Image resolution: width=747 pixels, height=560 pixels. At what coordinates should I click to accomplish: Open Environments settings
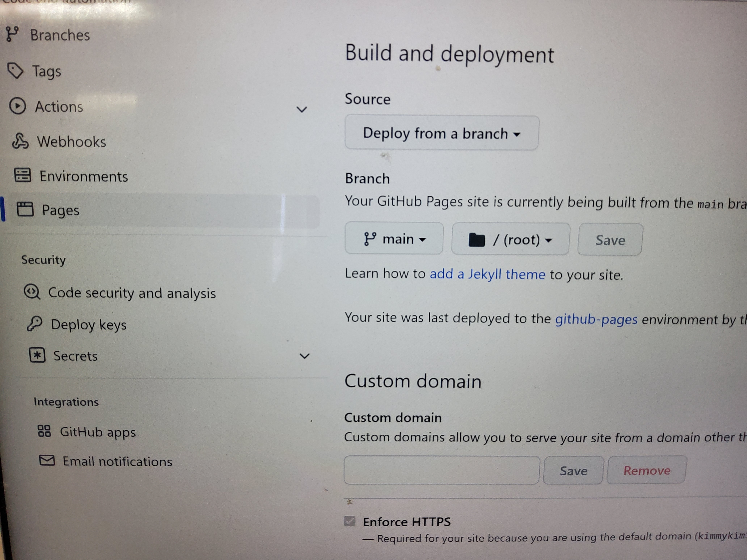84,176
